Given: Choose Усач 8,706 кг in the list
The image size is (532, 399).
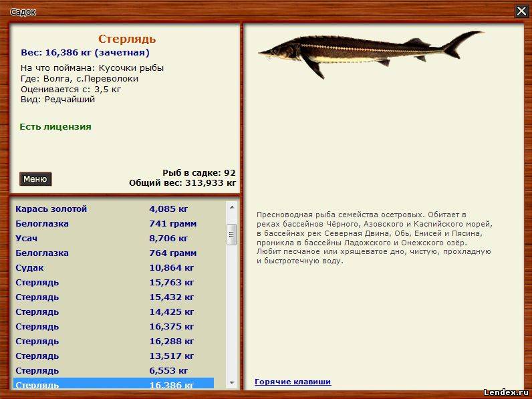Looking at the screenshot, I should (114, 239).
